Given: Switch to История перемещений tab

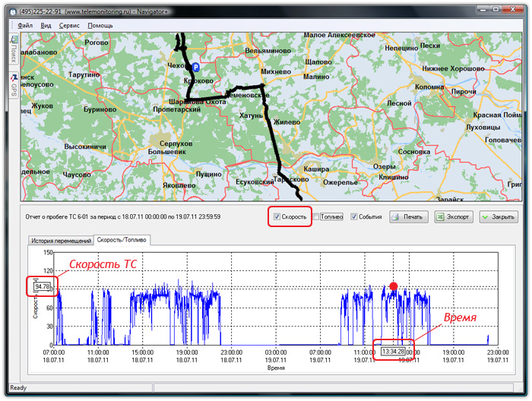Looking at the screenshot, I should [x=60, y=240].
